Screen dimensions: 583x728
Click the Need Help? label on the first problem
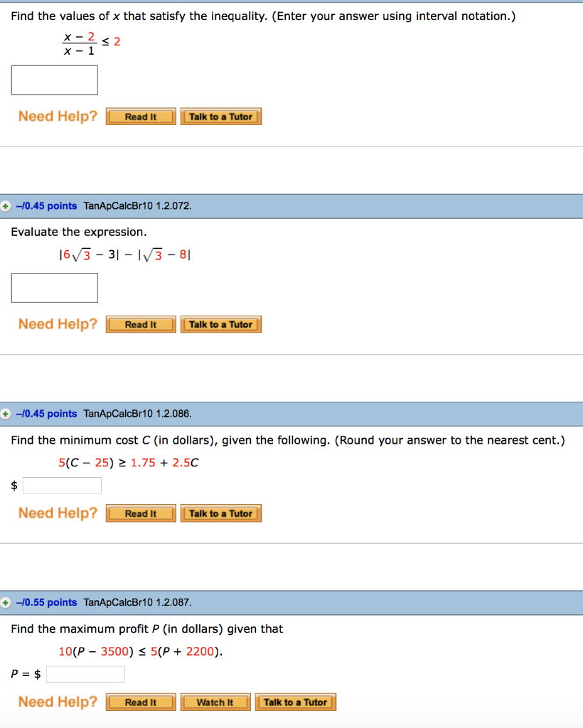(x=57, y=116)
